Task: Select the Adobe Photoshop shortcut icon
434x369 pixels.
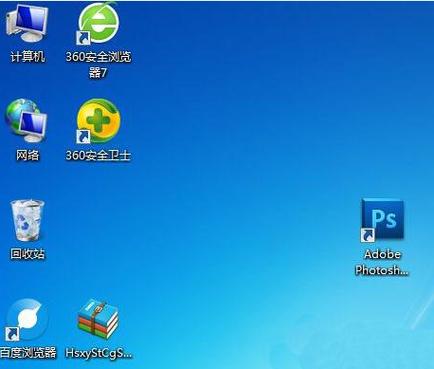Action: 382,220
